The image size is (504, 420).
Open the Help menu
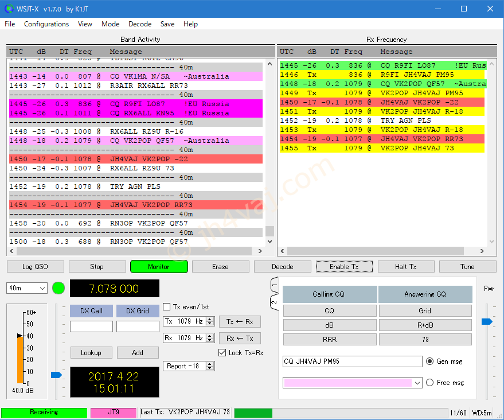[x=190, y=24]
